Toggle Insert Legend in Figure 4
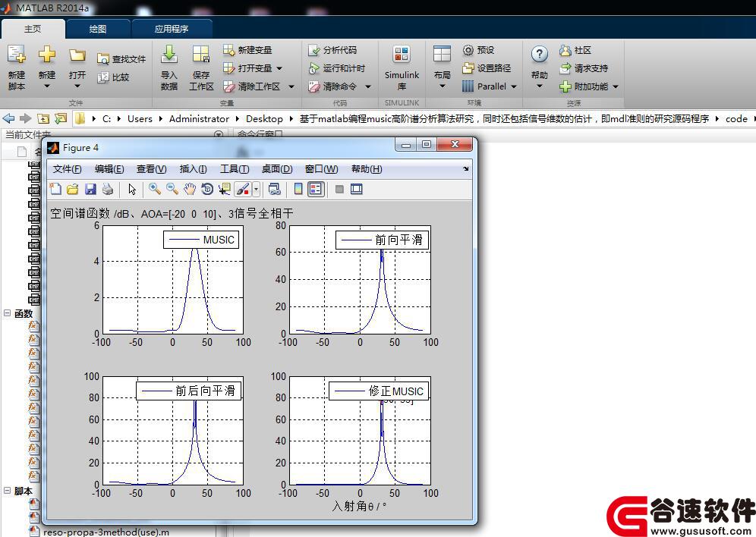 [316, 189]
